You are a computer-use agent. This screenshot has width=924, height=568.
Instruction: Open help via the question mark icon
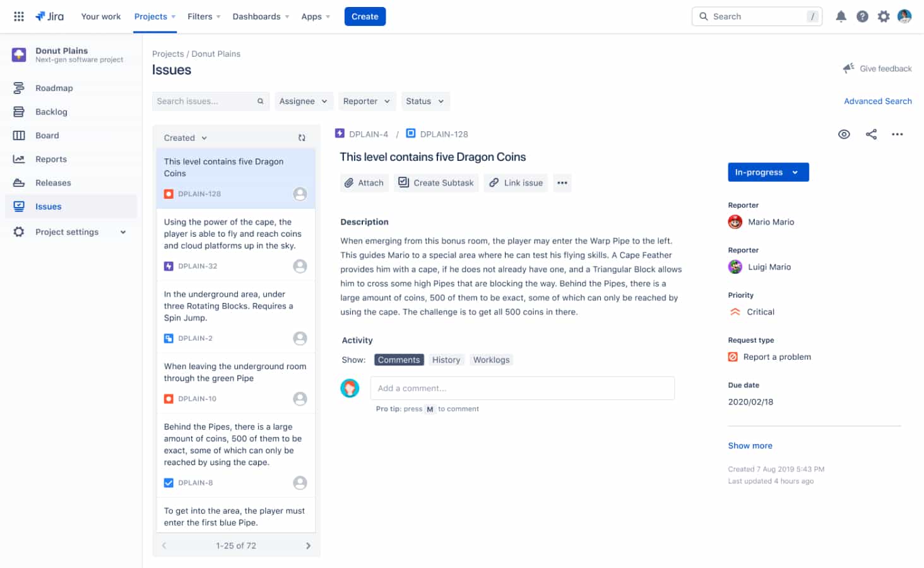(862, 16)
